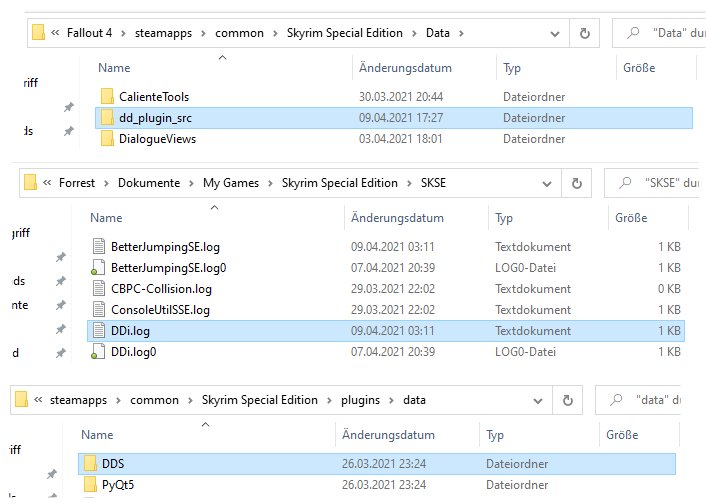Select file name CBPC-Collision.log
This screenshot has width=706, height=504.
161,289
